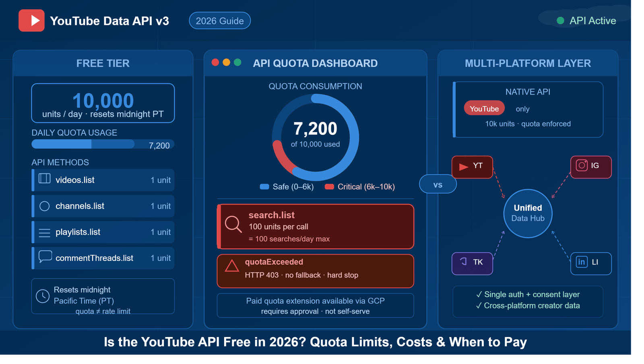Click the green API Active status dot
644x364 pixels.
point(560,21)
